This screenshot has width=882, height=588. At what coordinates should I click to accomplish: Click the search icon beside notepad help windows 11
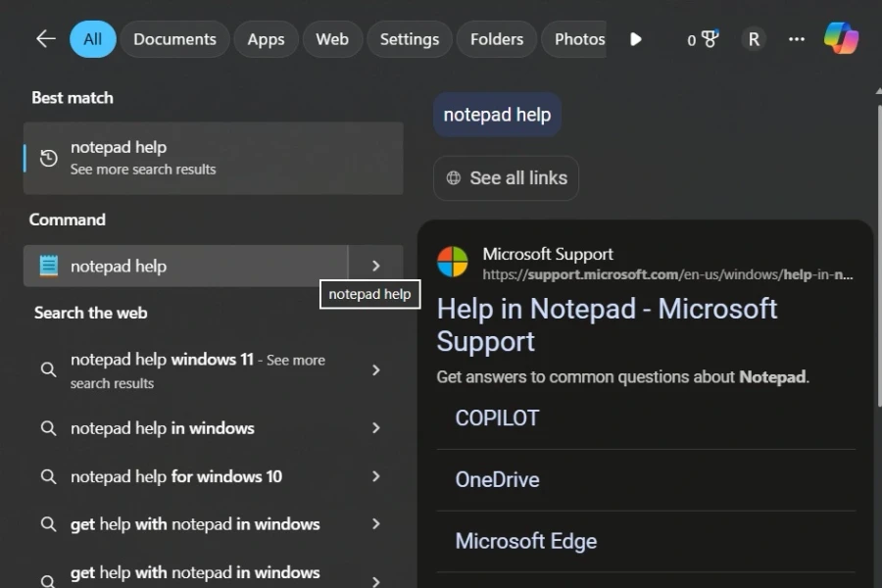point(49,369)
